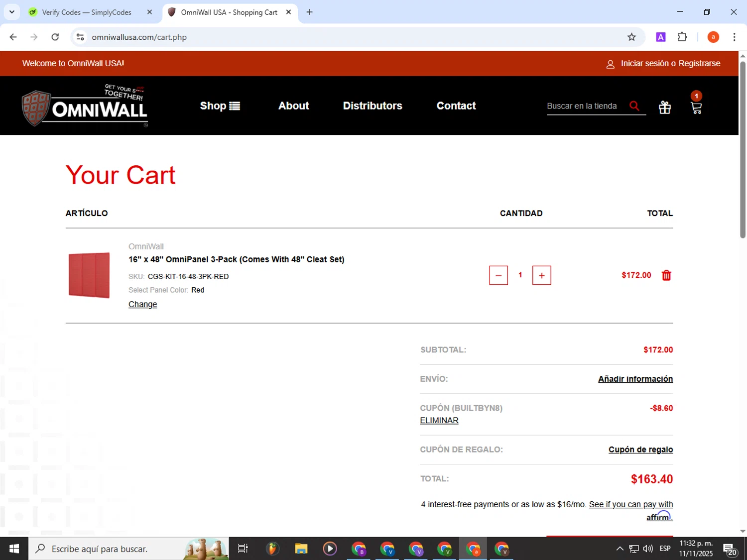Open the Chrome three-dot menu
747x560 pixels.
(734, 37)
